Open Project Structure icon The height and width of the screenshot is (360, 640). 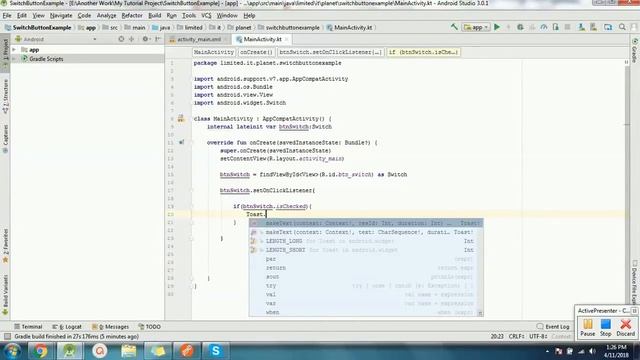point(608,27)
